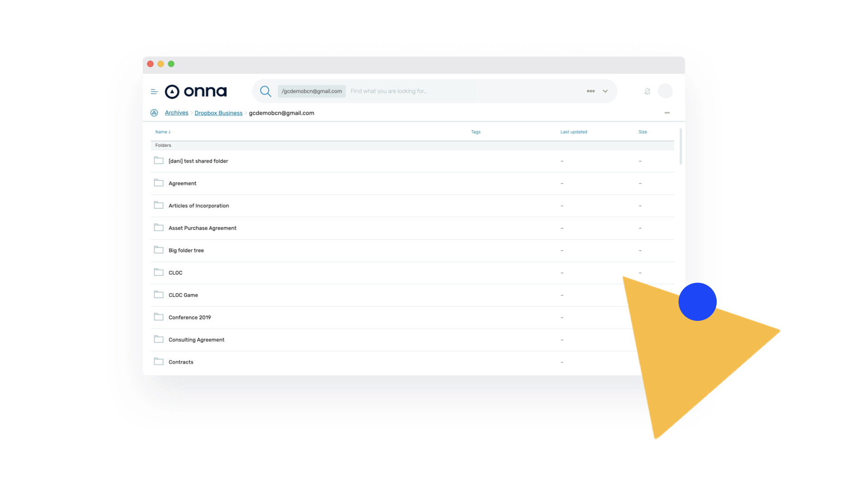The image size is (868, 488).
Task: Click the archive source icon beside the breadcrumb
Action: (154, 113)
